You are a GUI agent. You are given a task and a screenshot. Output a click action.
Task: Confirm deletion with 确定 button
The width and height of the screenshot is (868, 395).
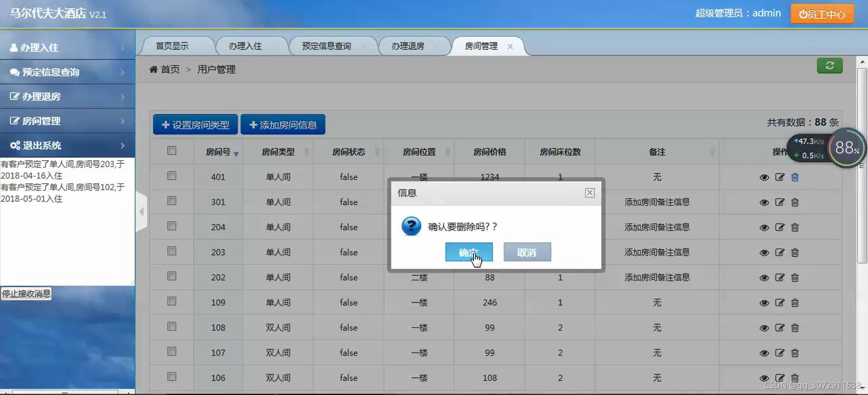click(x=469, y=252)
